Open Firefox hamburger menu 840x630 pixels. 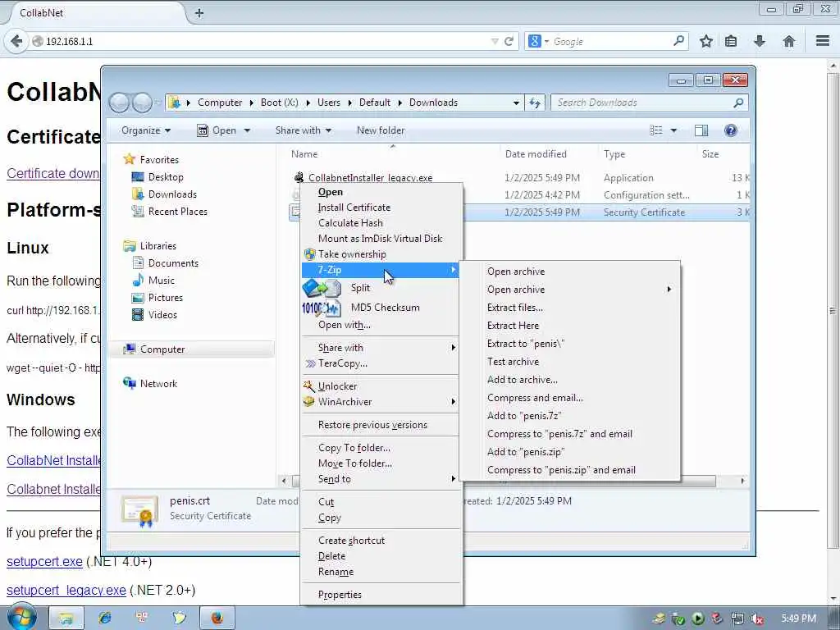(823, 41)
